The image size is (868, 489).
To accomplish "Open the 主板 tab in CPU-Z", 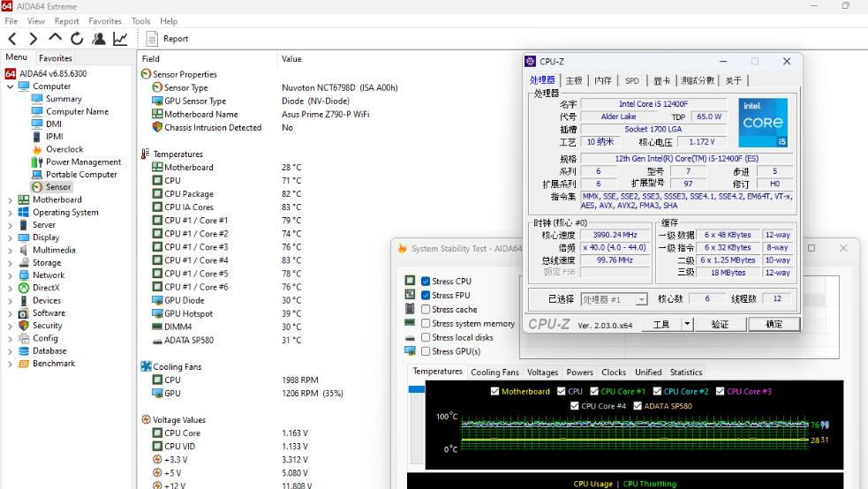I will tap(574, 80).
